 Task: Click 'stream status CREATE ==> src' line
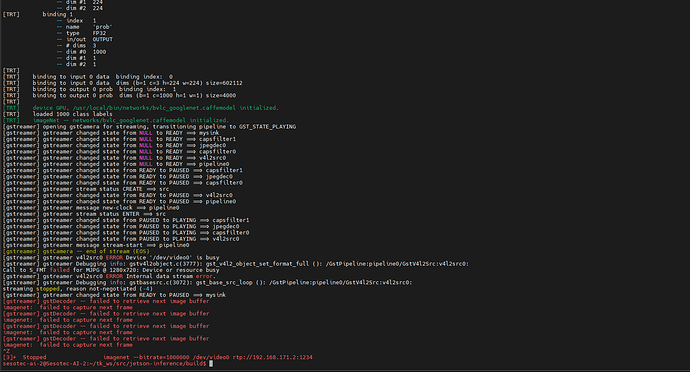click(86, 189)
